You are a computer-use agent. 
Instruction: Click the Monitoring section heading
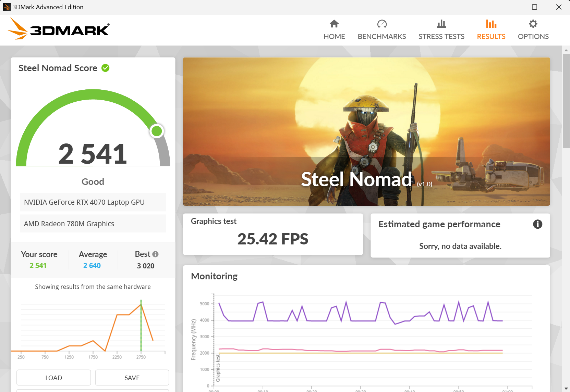[214, 276]
